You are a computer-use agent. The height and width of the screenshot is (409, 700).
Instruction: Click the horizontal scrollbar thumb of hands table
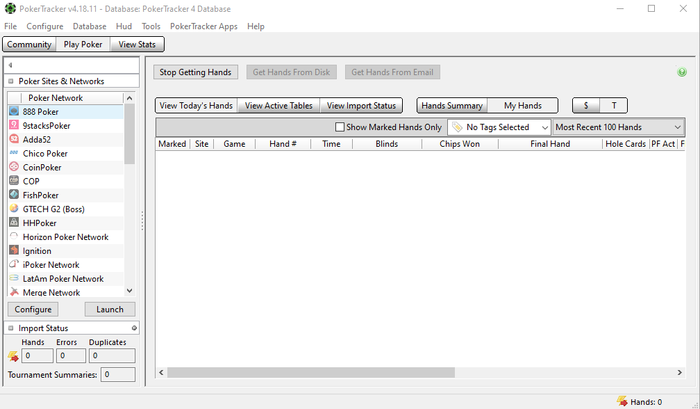tap(311, 372)
